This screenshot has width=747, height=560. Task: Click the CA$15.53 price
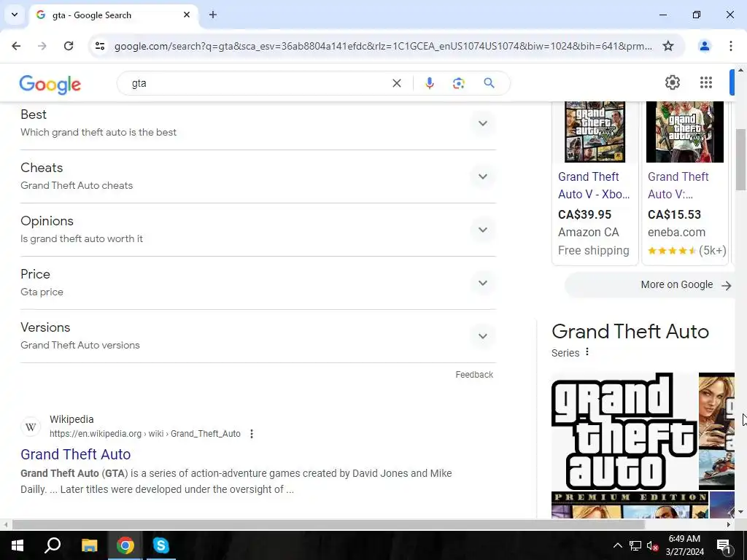(674, 215)
